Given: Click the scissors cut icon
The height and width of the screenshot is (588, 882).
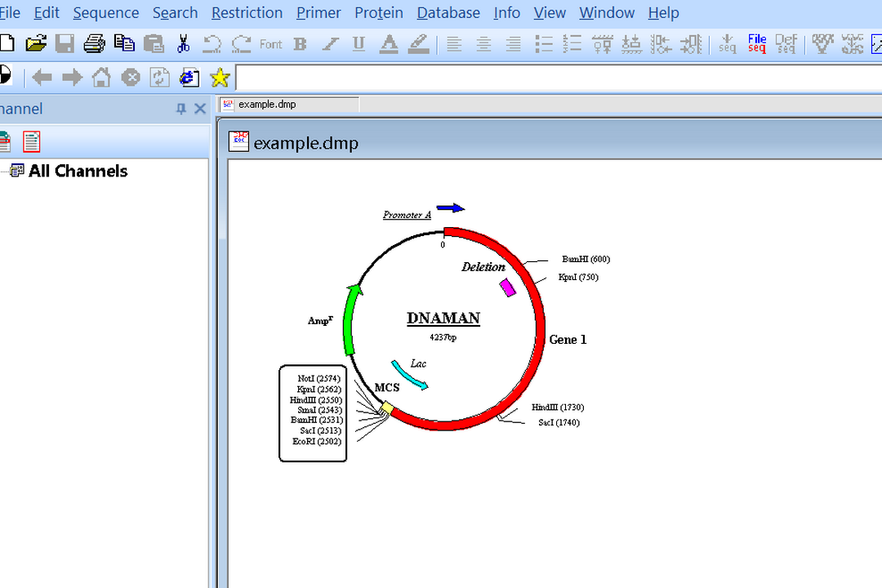Looking at the screenshot, I should click(x=183, y=43).
